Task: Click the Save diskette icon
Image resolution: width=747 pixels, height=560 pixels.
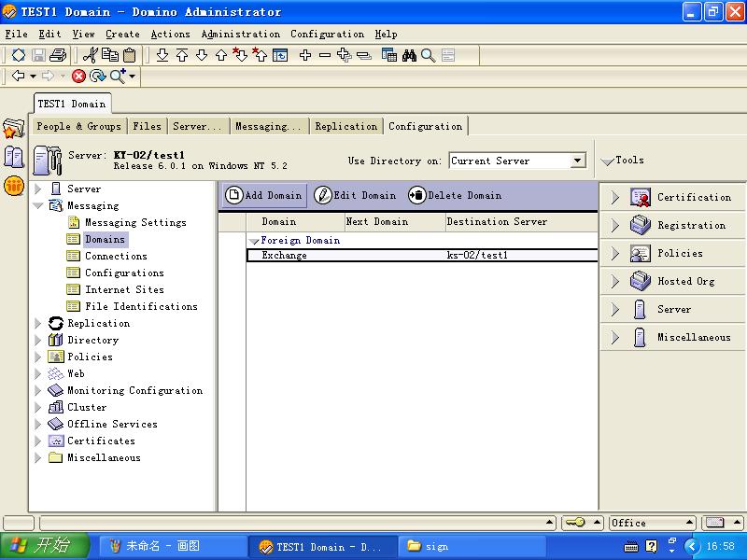Action: point(38,55)
